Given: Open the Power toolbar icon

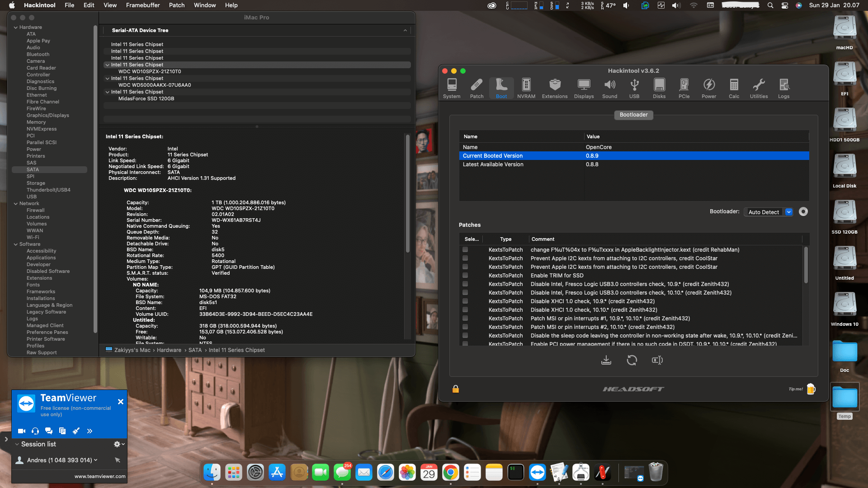Looking at the screenshot, I should pos(709,89).
